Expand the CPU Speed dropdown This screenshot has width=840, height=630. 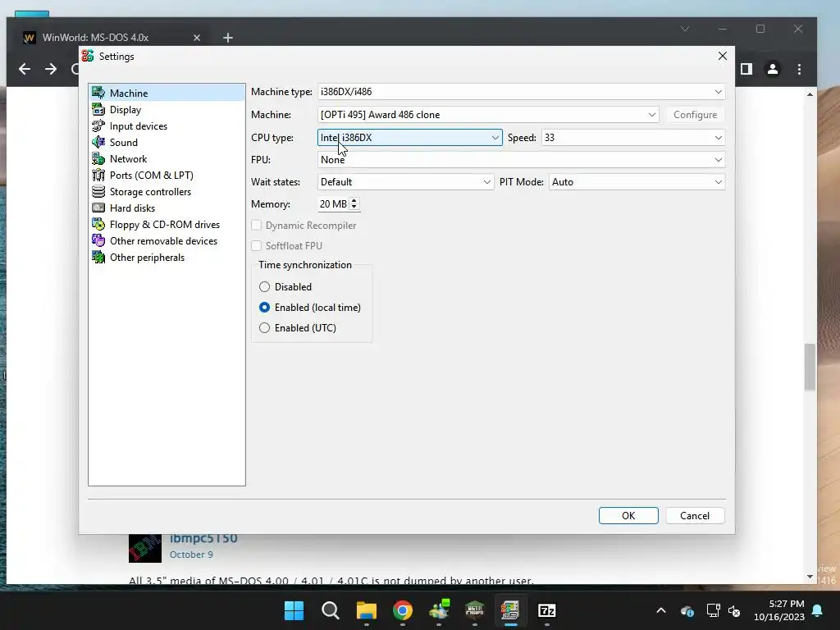pos(633,138)
